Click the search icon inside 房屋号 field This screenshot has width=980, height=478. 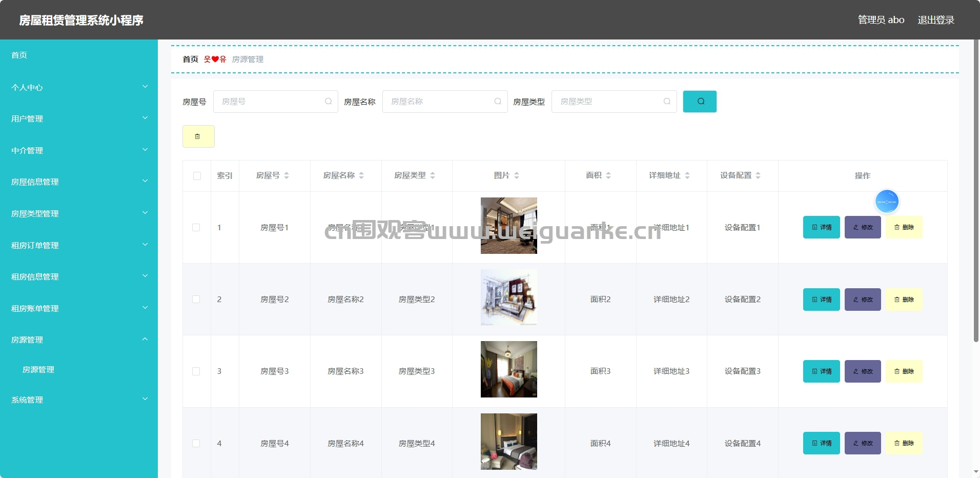tap(328, 101)
